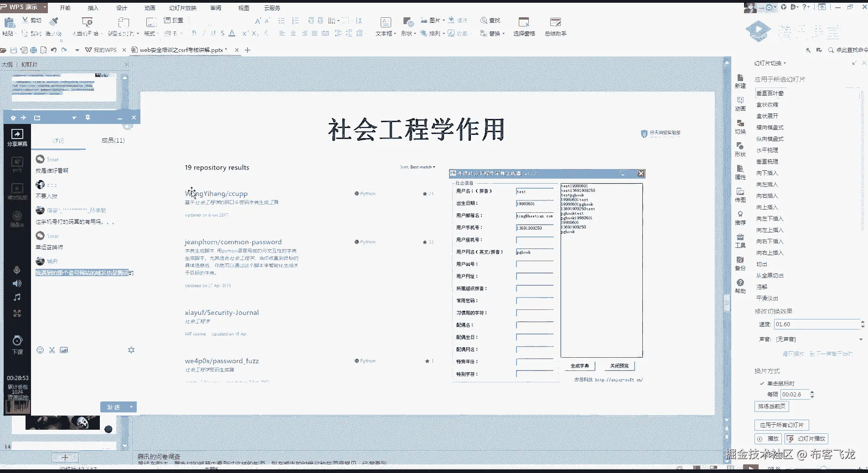Click End Class (下课) icon in chat sidebar
This screenshot has height=473, width=868.
tap(17, 345)
